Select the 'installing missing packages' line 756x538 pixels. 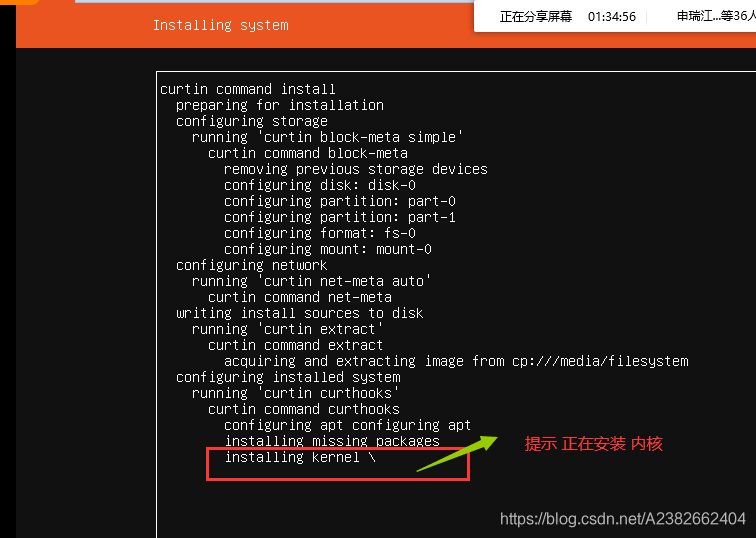coord(332,441)
